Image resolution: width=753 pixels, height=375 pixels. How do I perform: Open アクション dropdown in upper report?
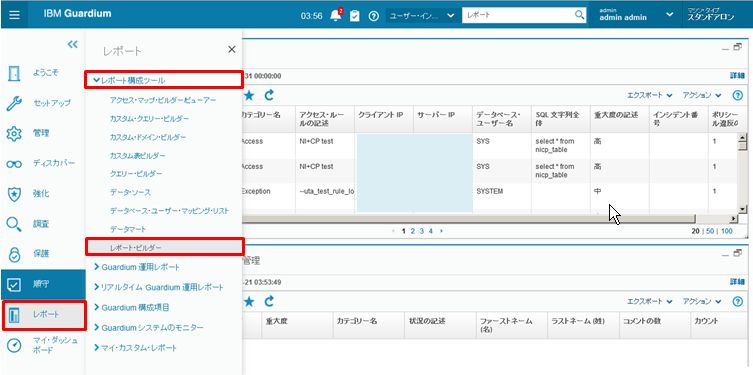point(702,95)
